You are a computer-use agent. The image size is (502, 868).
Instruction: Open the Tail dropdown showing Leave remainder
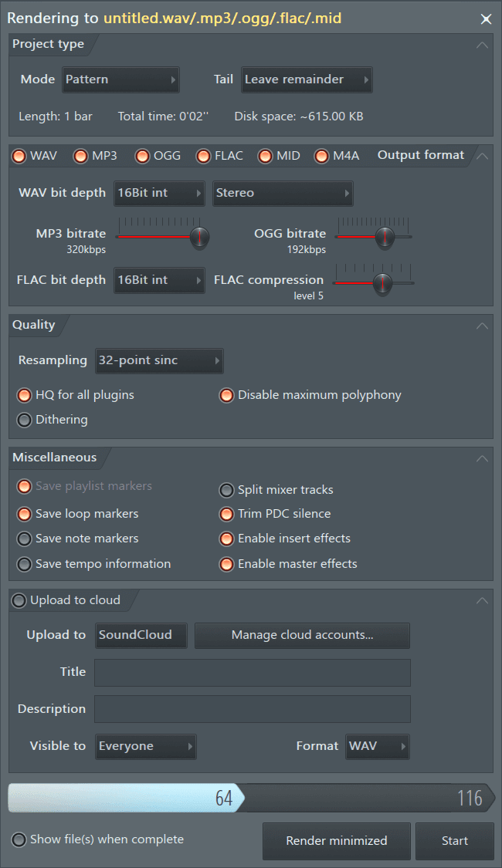coord(306,79)
